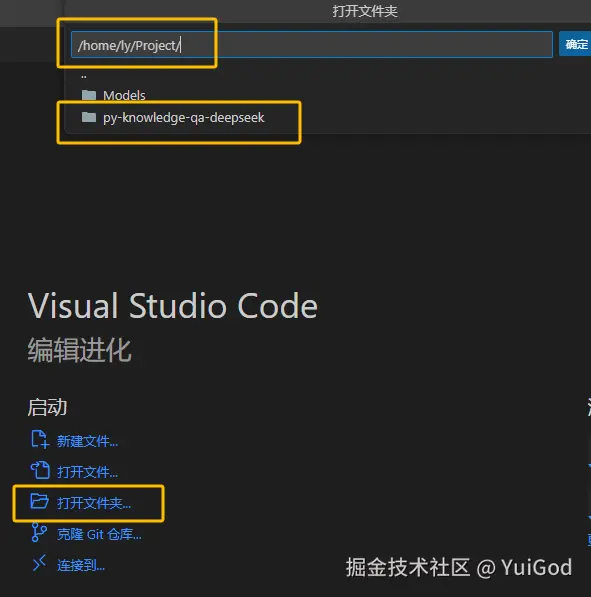Click the py-knowledge-qa-deepseek folder icon

tap(89, 117)
